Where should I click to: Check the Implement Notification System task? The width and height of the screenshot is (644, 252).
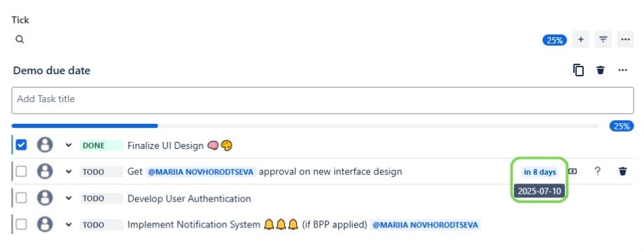(21, 225)
